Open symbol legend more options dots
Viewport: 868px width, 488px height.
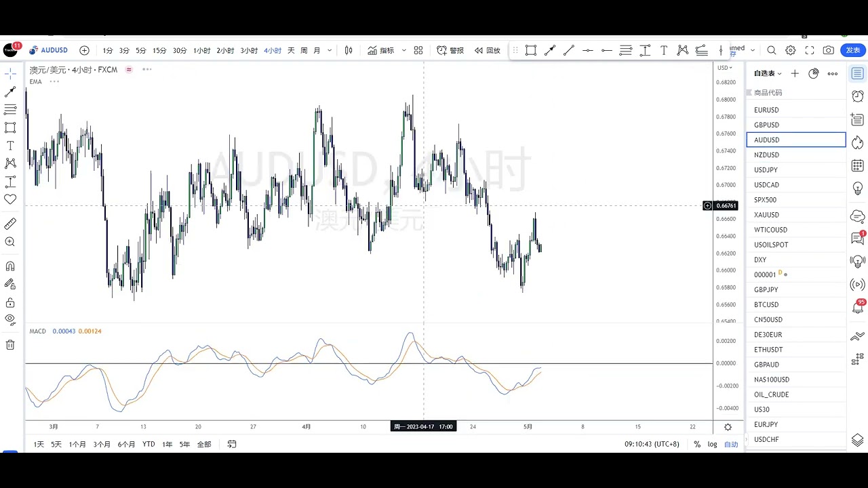pyautogui.click(x=147, y=70)
